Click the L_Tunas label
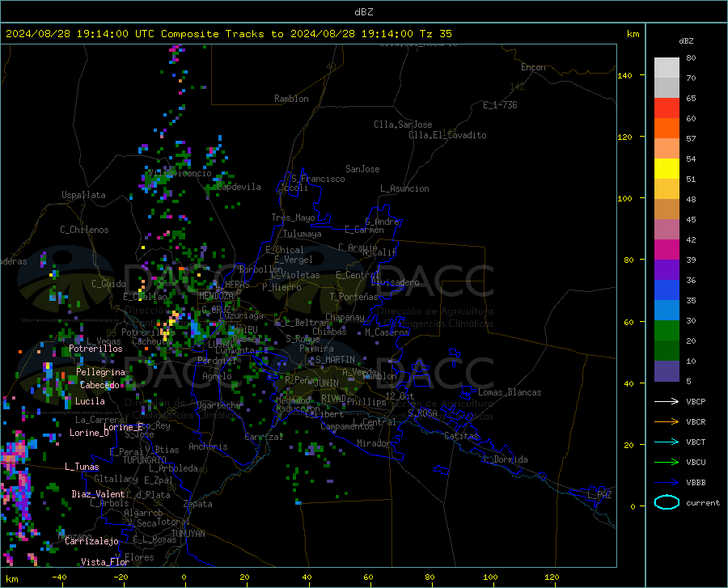728x588 pixels. pyautogui.click(x=82, y=467)
